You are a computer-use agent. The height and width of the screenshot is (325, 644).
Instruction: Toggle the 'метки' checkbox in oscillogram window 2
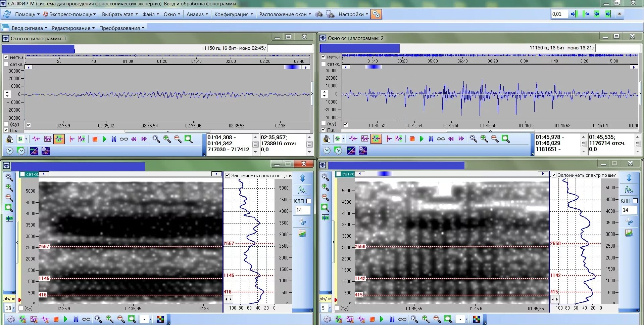(x=324, y=57)
